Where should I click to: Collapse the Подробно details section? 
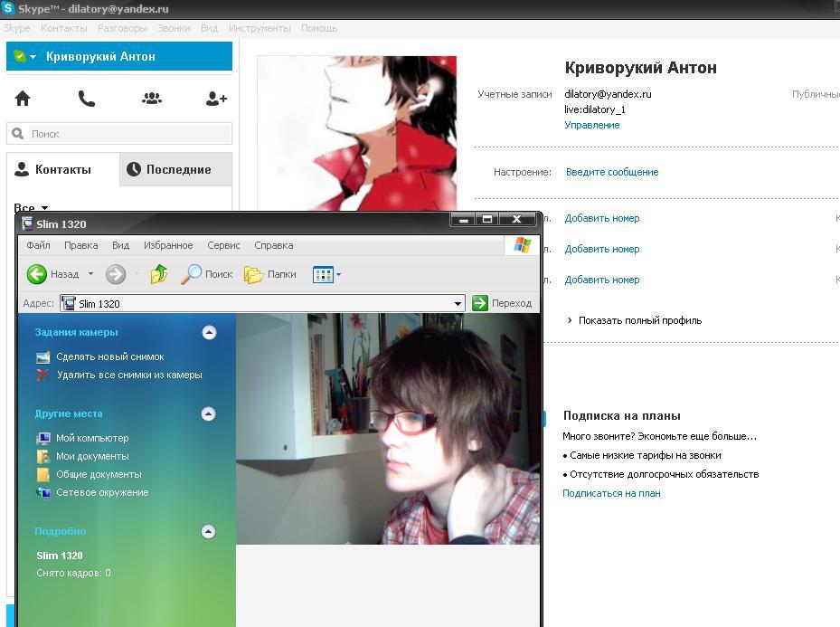coord(208,532)
